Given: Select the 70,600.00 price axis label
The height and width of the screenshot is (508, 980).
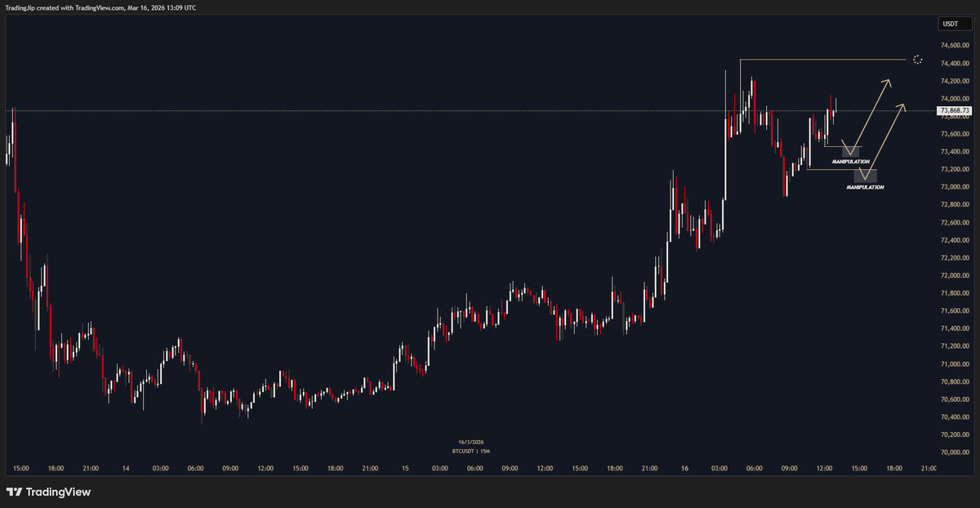Looking at the screenshot, I should coord(955,399).
